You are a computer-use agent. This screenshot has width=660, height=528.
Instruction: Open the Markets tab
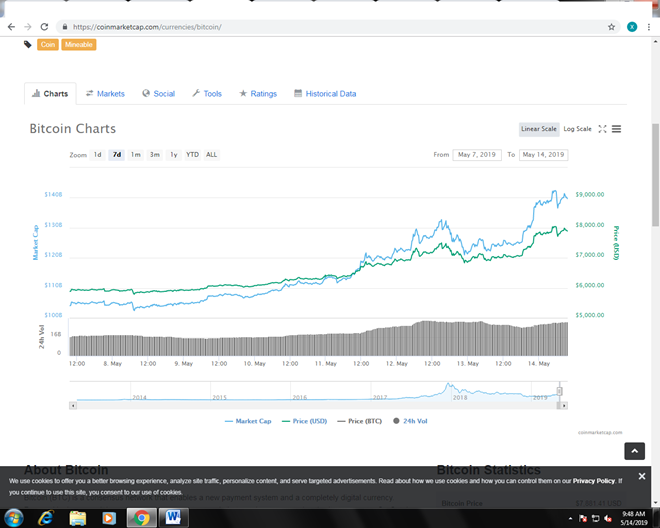[105, 93]
